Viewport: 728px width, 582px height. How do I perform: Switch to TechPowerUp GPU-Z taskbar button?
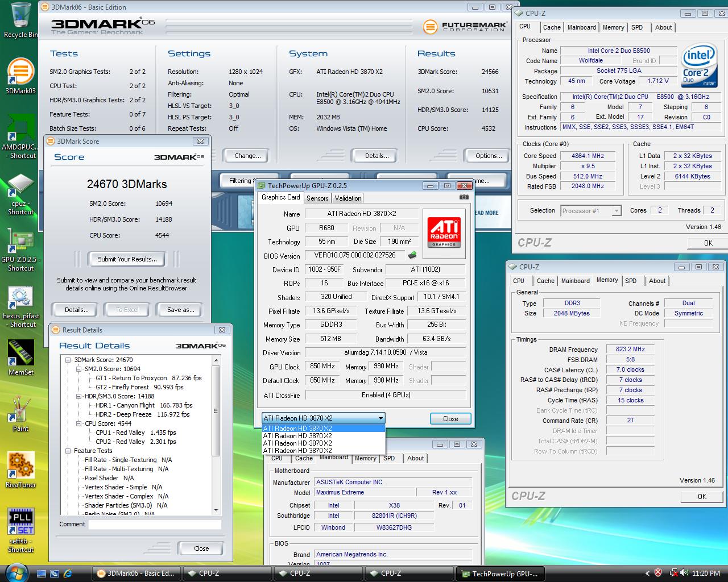click(501, 573)
